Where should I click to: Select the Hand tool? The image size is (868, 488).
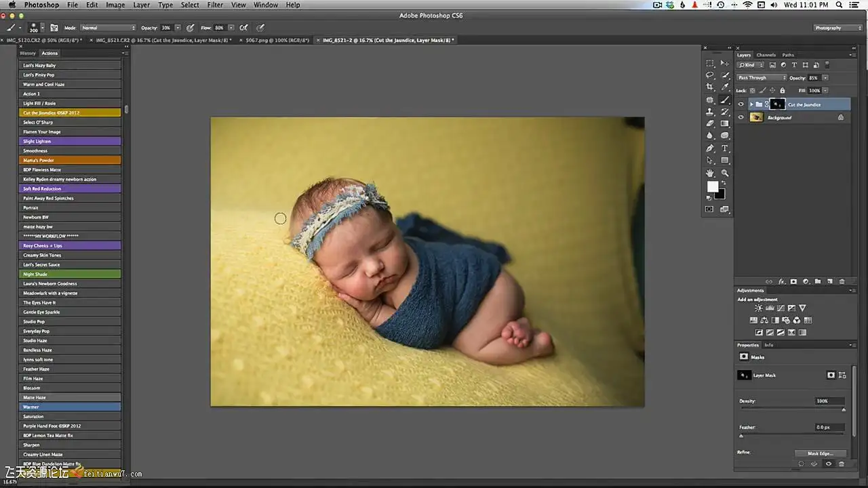coord(710,173)
